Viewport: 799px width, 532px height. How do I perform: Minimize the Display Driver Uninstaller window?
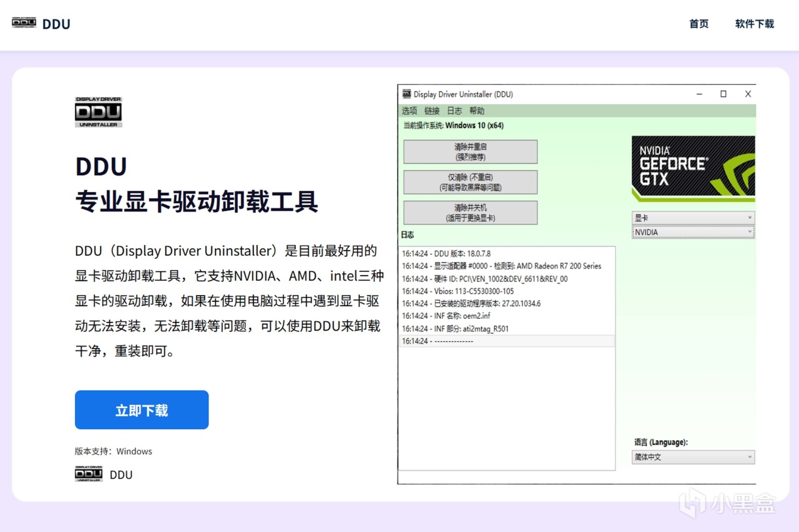[x=699, y=94]
